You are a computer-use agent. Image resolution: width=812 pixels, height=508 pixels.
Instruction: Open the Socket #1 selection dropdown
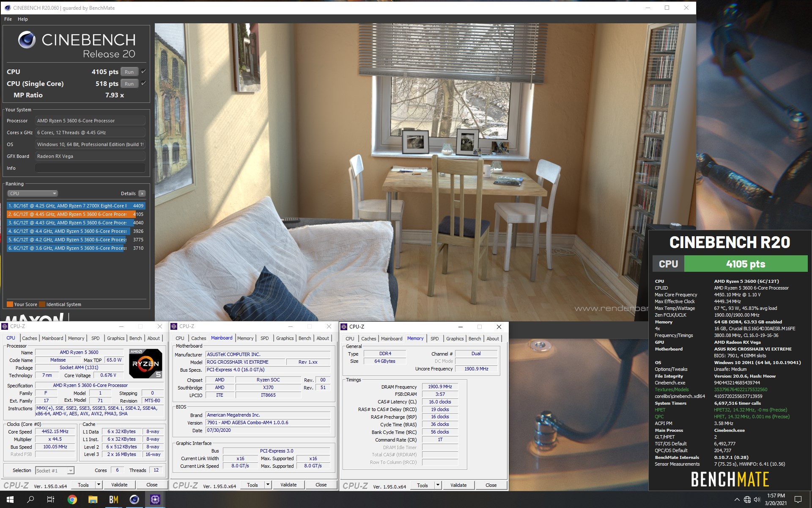coord(55,470)
